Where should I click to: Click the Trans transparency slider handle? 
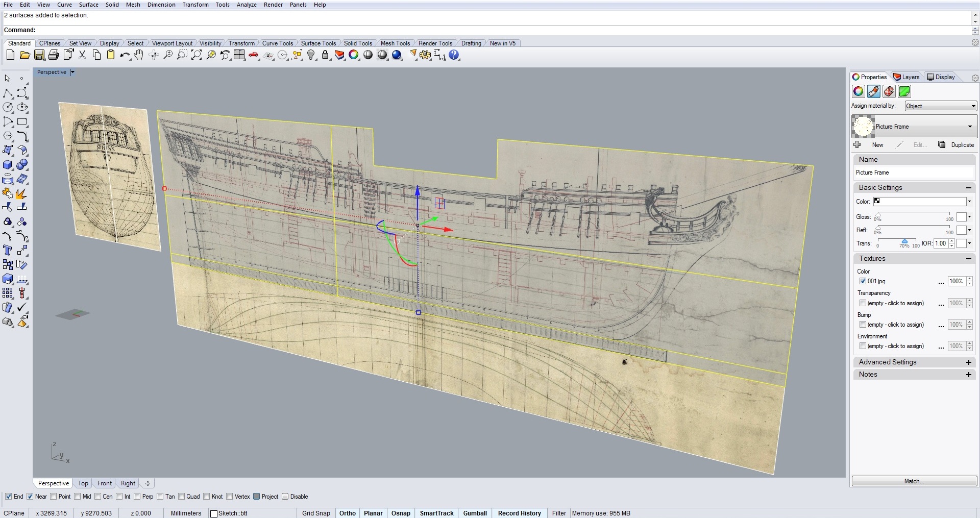(x=904, y=241)
